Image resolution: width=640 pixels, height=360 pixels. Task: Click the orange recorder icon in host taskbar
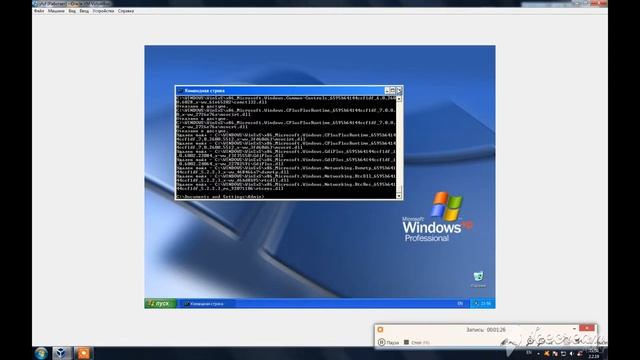[x=83, y=353]
